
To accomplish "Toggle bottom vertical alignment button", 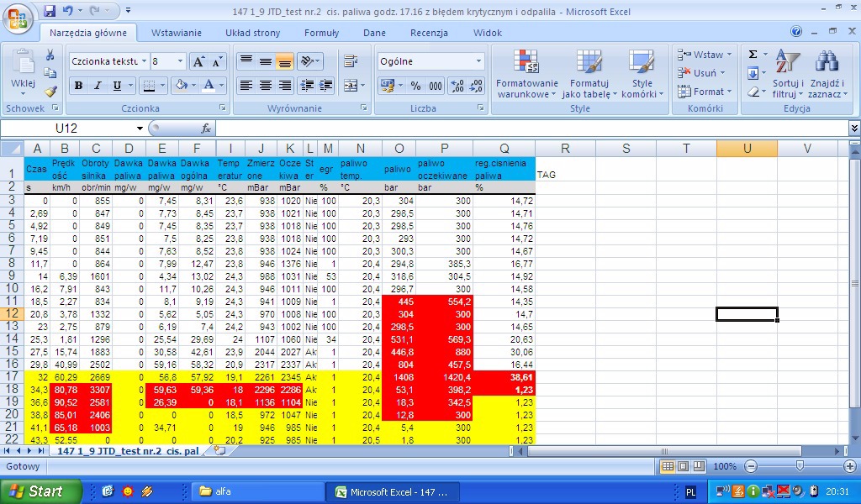I will (284, 62).
